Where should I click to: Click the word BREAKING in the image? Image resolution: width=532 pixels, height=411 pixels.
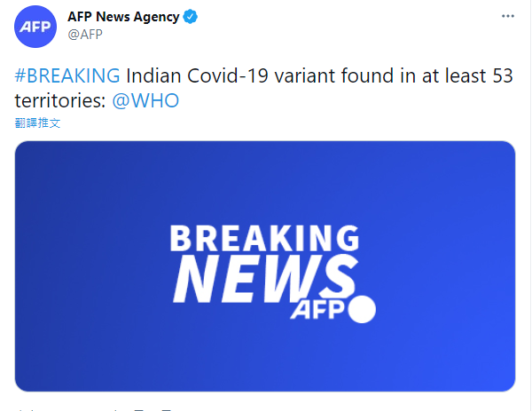click(264, 239)
